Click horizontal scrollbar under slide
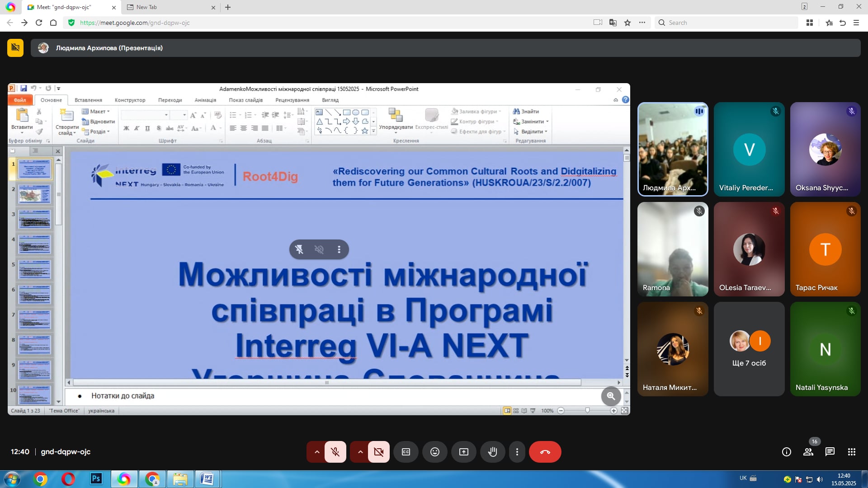Viewport: 868px width, 488px height. click(327, 382)
